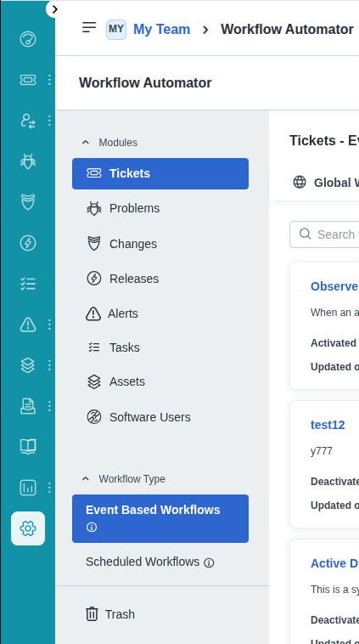Open Reports bar chart icon in sidebar
Image resolution: width=359 pixels, height=644 pixels.
click(28, 488)
